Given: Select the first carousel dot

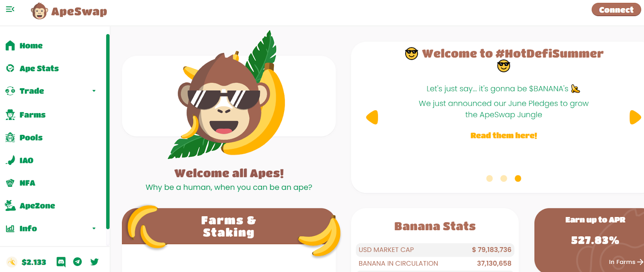Looking at the screenshot, I should coord(489,178).
